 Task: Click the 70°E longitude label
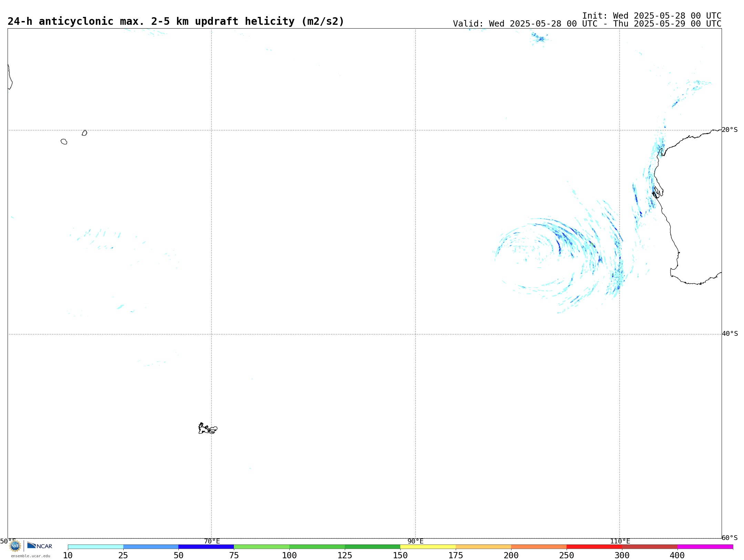click(212, 541)
